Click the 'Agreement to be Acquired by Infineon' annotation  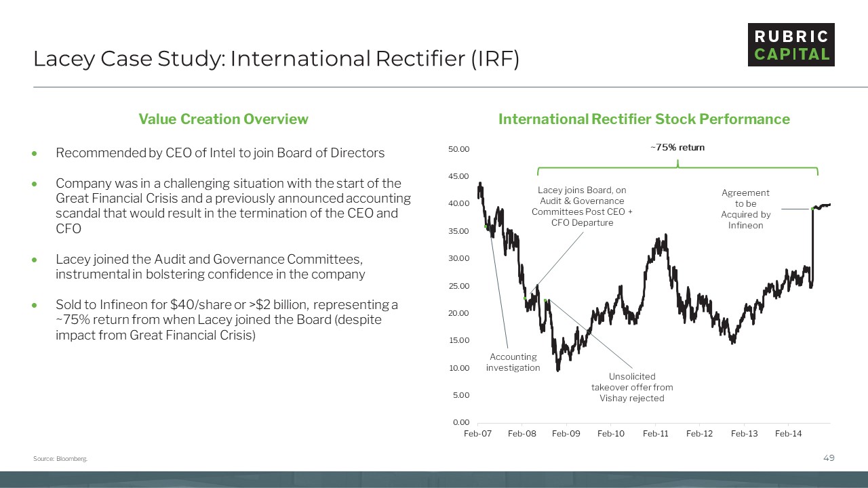pos(745,209)
